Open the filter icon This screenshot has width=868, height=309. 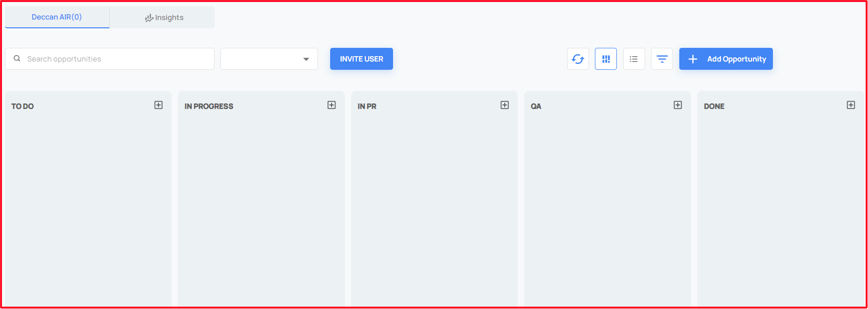click(662, 59)
